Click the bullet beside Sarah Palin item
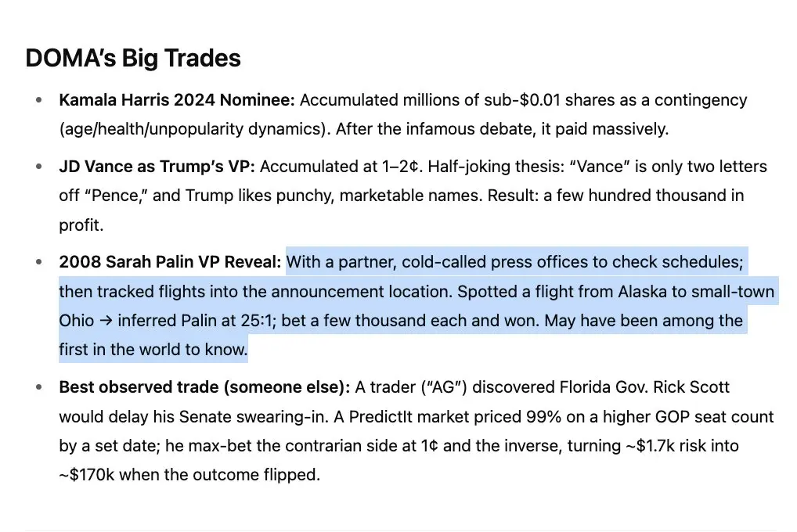The width and height of the screenshot is (797, 532). coord(39,262)
